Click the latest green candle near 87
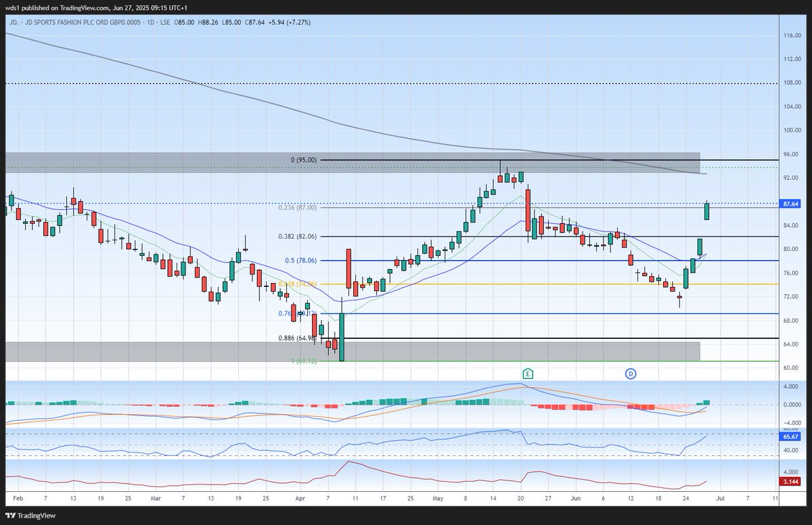Viewport: 812px width, 525px height. click(707, 211)
